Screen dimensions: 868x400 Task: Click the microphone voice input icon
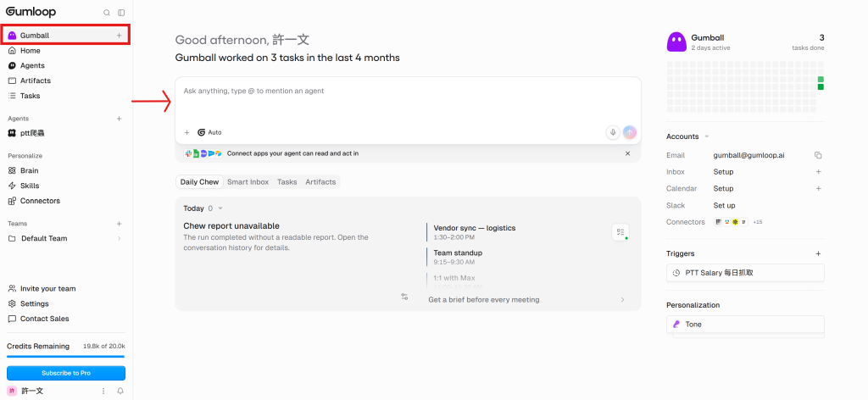tap(613, 133)
